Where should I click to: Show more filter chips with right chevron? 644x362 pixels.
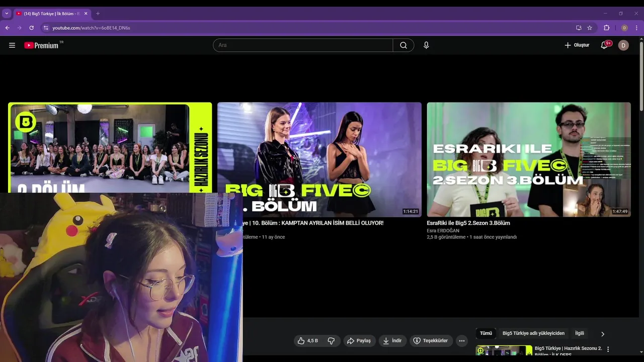(x=603, y=334)
